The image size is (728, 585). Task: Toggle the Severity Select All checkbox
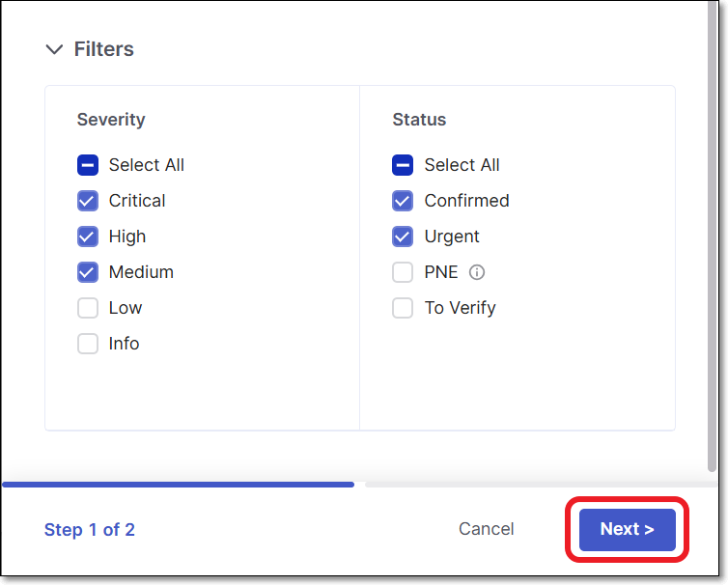point(88,165)
